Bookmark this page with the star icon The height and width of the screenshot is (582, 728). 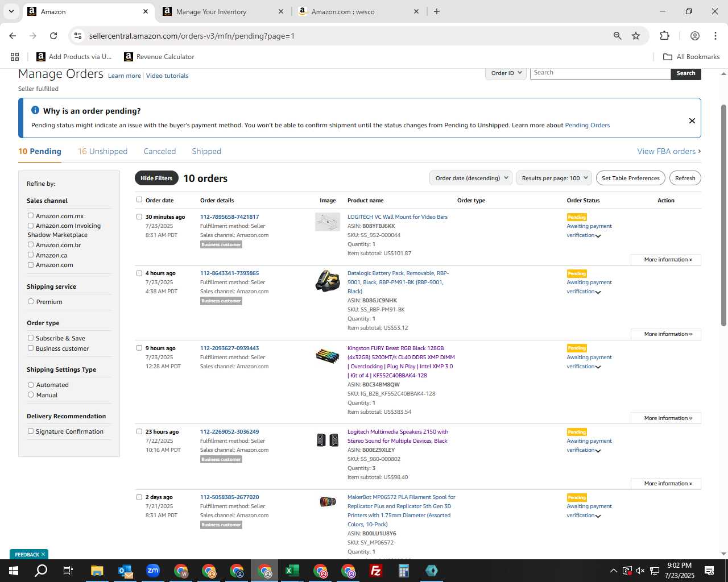pos(636,36)
